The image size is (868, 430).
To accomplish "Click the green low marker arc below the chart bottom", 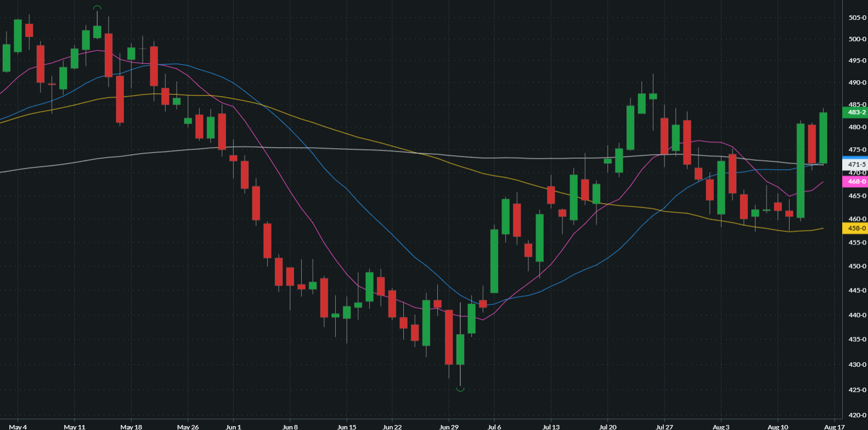I will 460,389.
